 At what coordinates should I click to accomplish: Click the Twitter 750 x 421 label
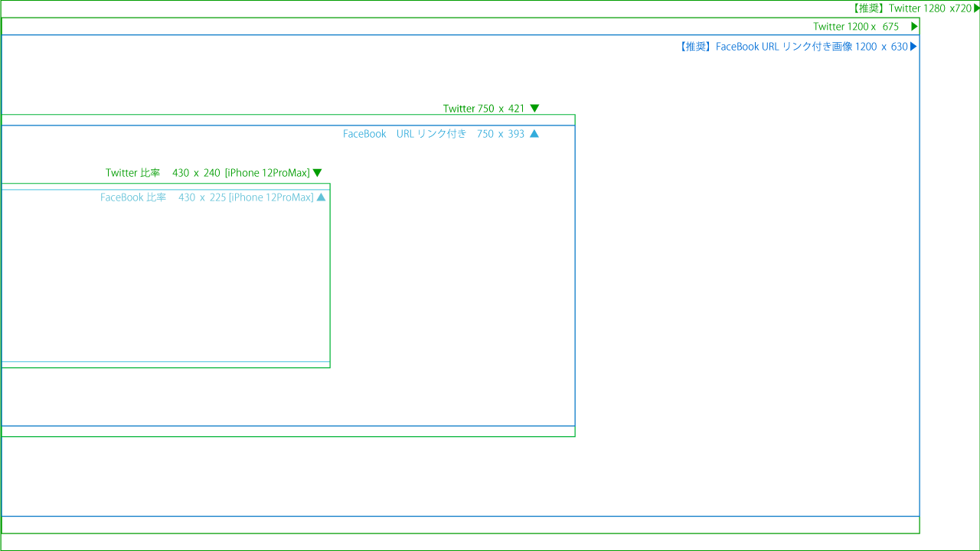click(x=484, y=109)
